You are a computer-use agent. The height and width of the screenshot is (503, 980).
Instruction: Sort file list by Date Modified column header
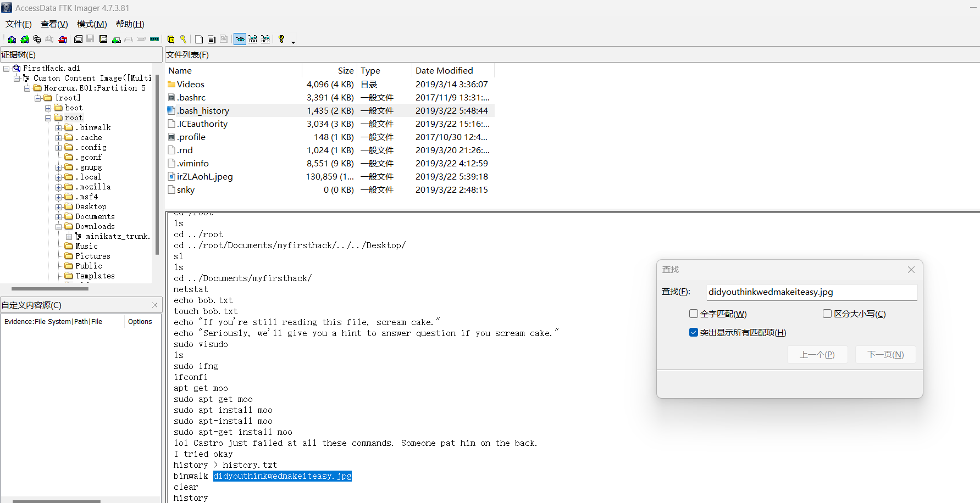(x=453, y=70)
